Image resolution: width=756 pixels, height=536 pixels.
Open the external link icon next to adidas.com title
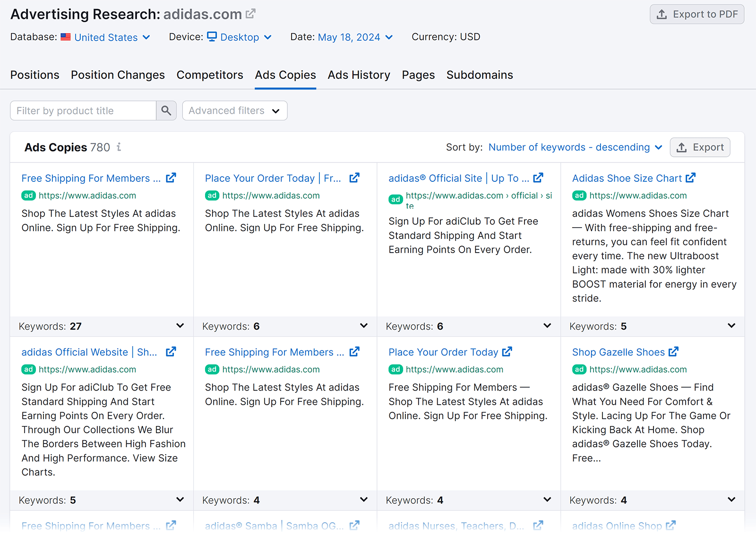pyautogui.click(x=250, y=13)
